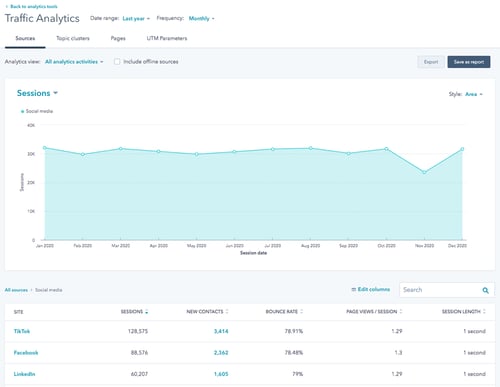Image resolution: width=500 pixels, height=387 pixels.
Task: Click the Dec 2020 data point
Action: pos(462,149)
